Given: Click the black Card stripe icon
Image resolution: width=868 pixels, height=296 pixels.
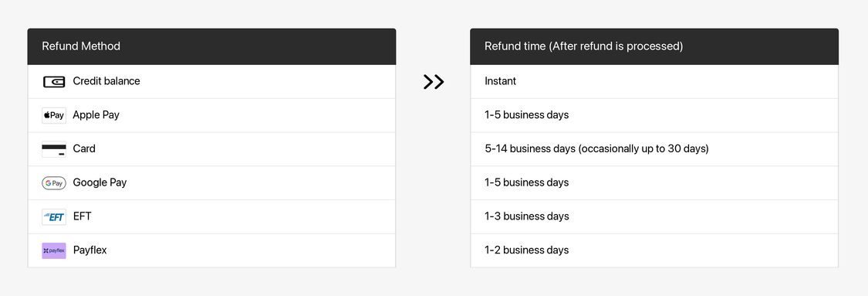Looking at the screenshot, I should click(x=54, y=149).
